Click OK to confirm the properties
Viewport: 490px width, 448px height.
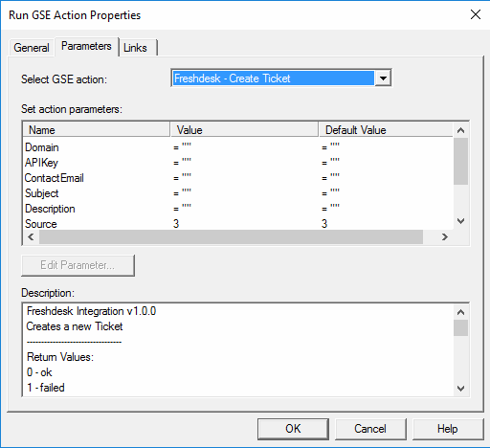coord(293,429)
